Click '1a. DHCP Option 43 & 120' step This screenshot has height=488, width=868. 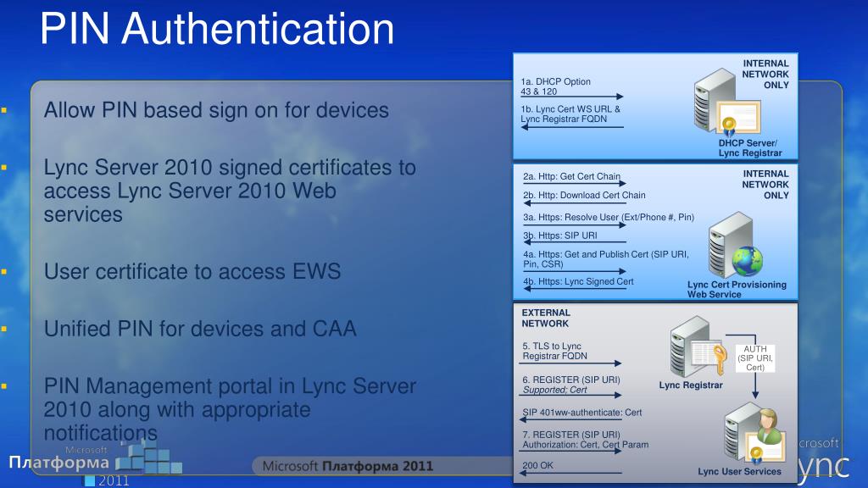pos(556,86)
